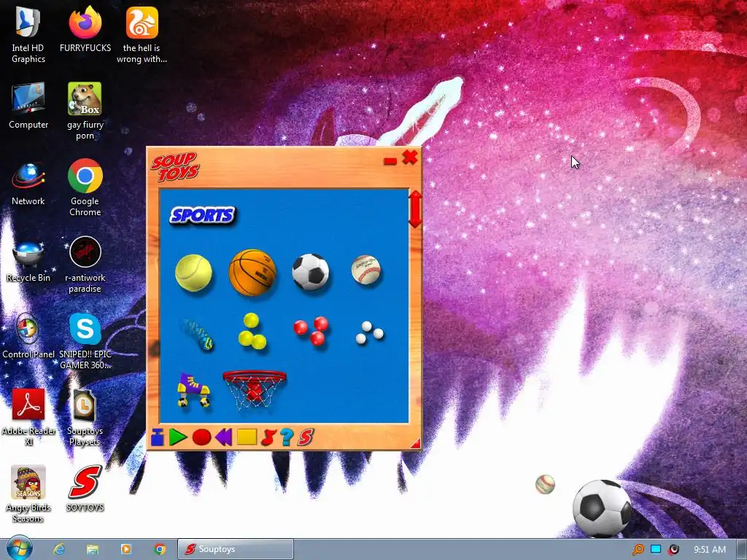Select the Souptoys Playsets desktop icon
Image resolution: width=747 pixels, height=560 pixels.
[85, 418]
